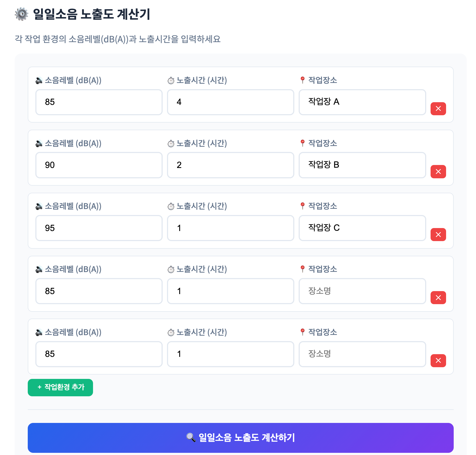Click the pin icon in the last row
This screenshot has width=476, height=455.
pyautogui.click(x=302, y=332)
